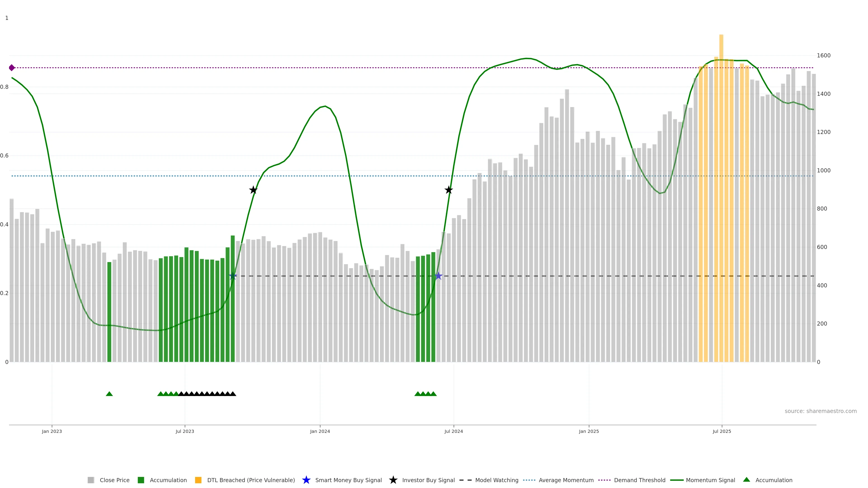Click the purple diamond Demand Threshold marker
The width and height of the screenshot is (868, 488).
(12, 68)
